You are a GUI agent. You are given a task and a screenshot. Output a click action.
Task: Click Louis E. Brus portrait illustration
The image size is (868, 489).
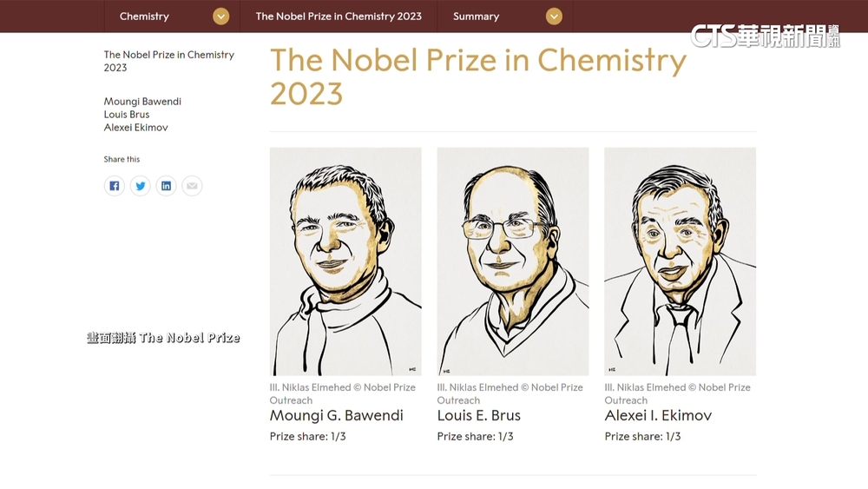[513, 261]
